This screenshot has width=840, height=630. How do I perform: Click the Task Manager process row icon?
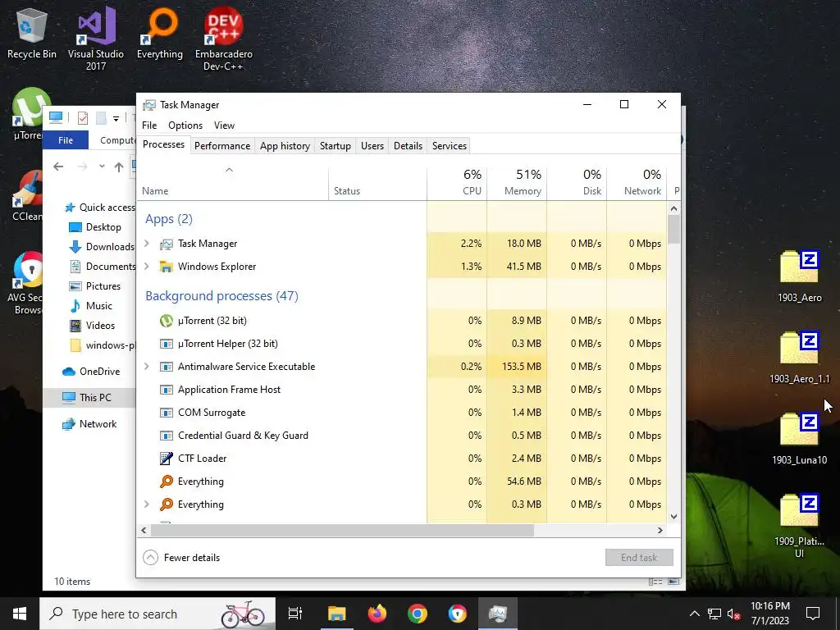tap(166, 243)
